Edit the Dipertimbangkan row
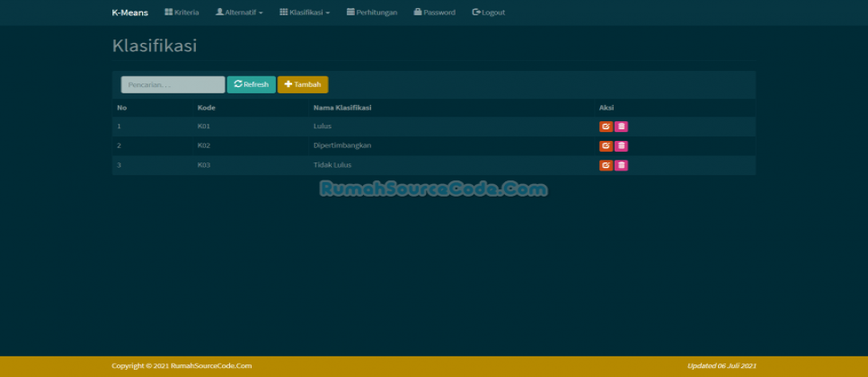 (607, 146)
